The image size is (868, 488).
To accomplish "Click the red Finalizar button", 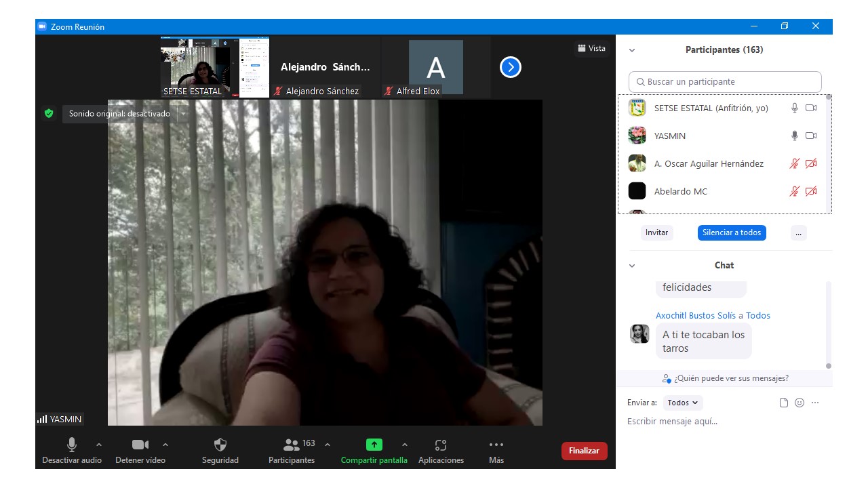I will tap(584, 451).
